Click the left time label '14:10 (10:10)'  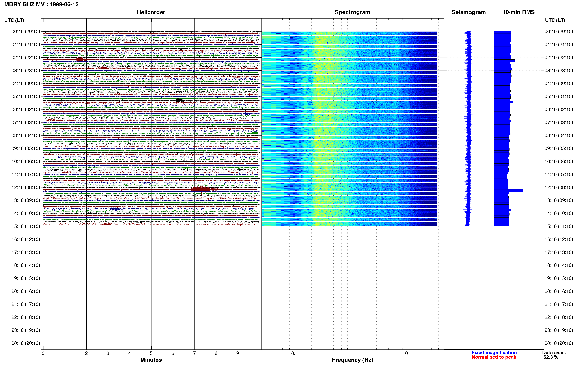(26, 213)
